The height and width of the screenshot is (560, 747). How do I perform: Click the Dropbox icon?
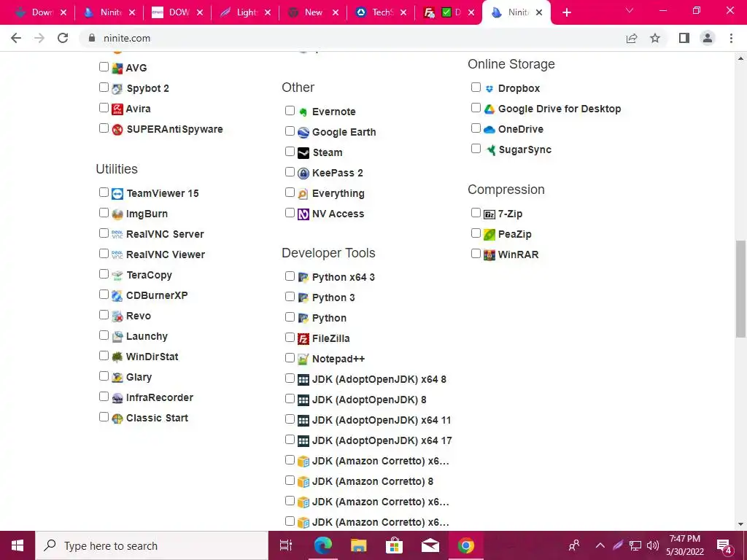click(x=489, y=88)
